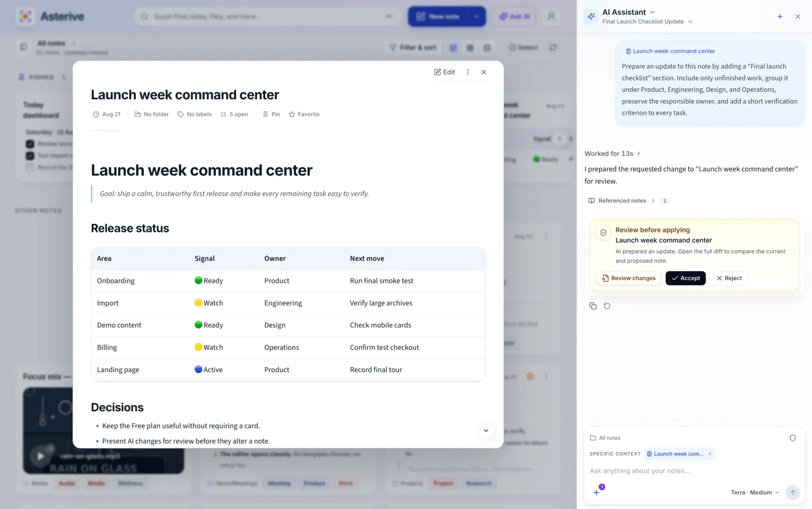Image resolution: width=812 pixels, height=509 pixels.
Task: Click the No folder field
Action: (151, 114)
